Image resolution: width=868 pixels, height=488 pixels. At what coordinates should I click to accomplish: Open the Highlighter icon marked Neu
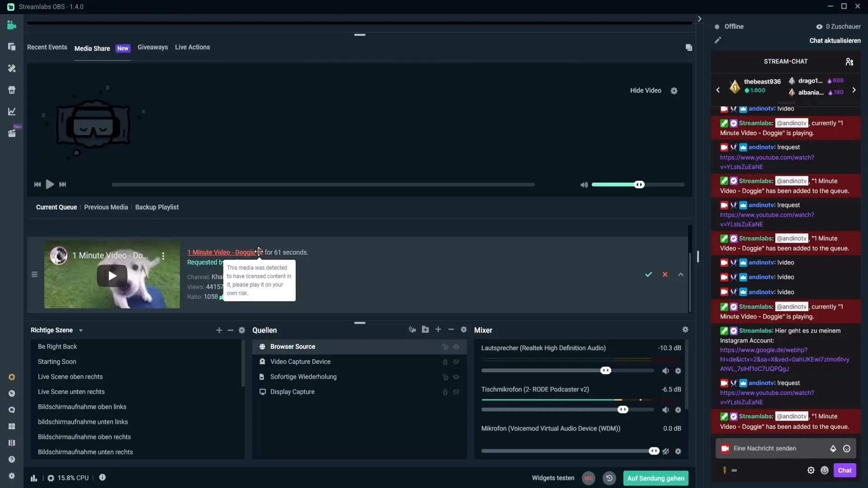[12, 133]
